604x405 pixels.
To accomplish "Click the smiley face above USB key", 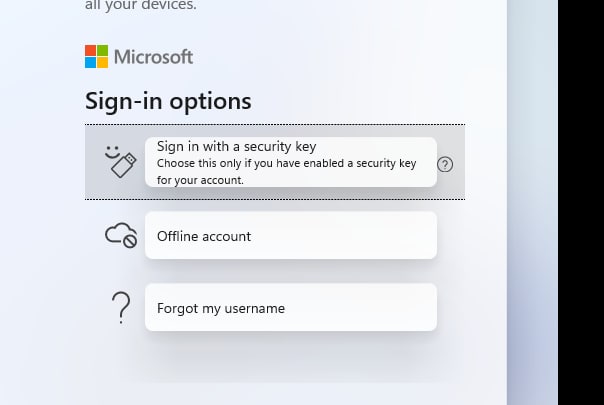I will [112, 152].
